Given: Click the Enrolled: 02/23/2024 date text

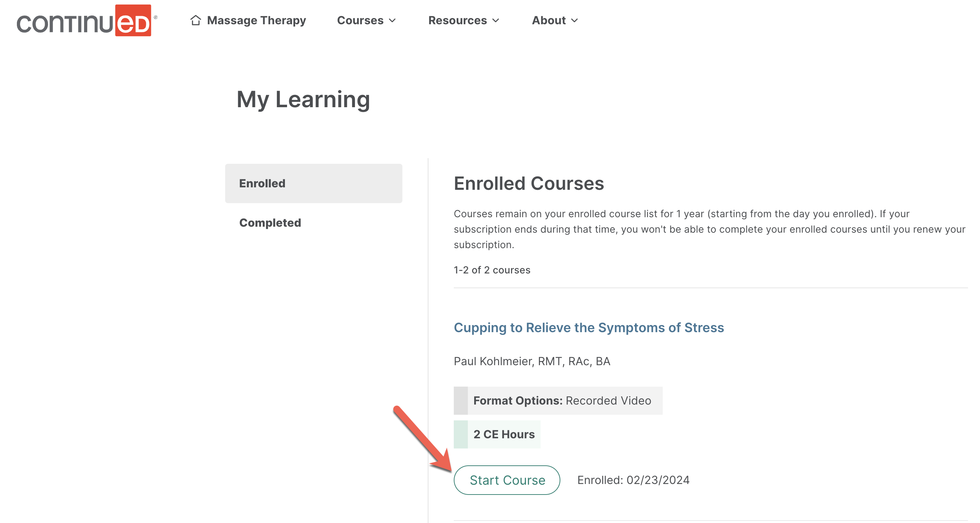Looking at the screenshot, I should (x=633, y=480).
